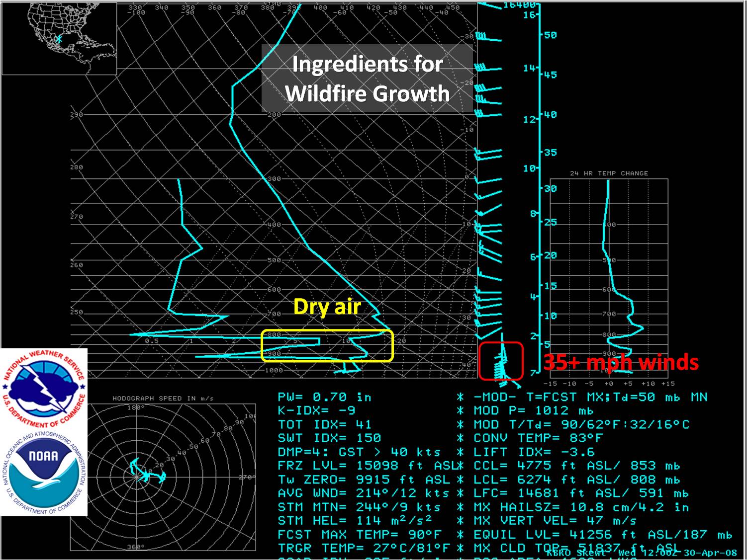
Task: Click the National Weather Service logo
Action: (44, 389)
